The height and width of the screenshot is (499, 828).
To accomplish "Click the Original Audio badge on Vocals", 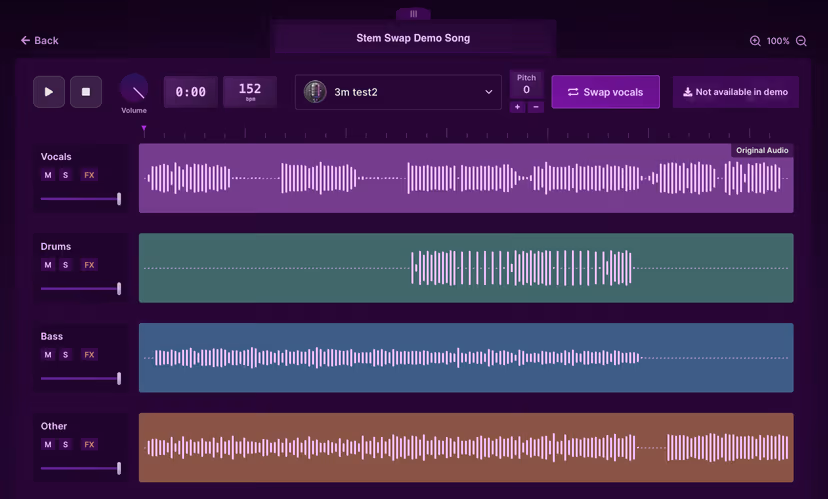I will coord(762,150).
